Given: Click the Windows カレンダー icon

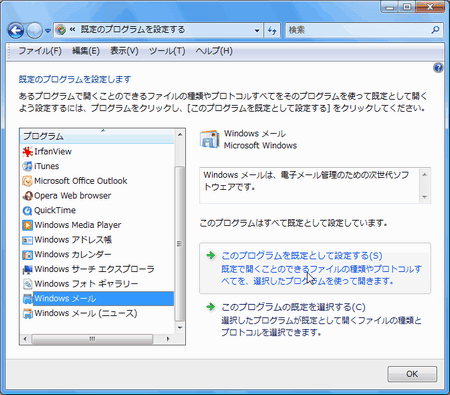Looking at the screenshot, I should (27, 255).
